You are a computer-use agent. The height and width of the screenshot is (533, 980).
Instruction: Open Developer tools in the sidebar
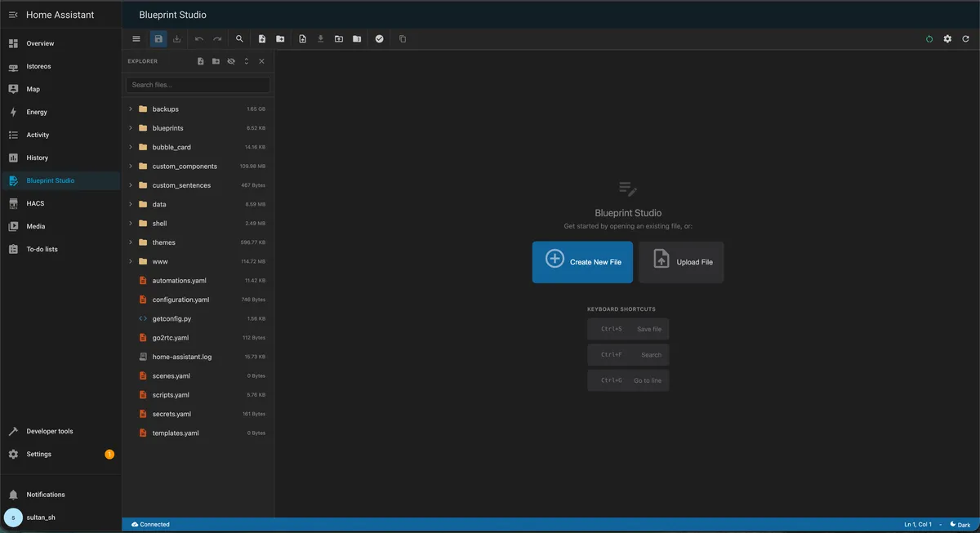coord(60,431)
